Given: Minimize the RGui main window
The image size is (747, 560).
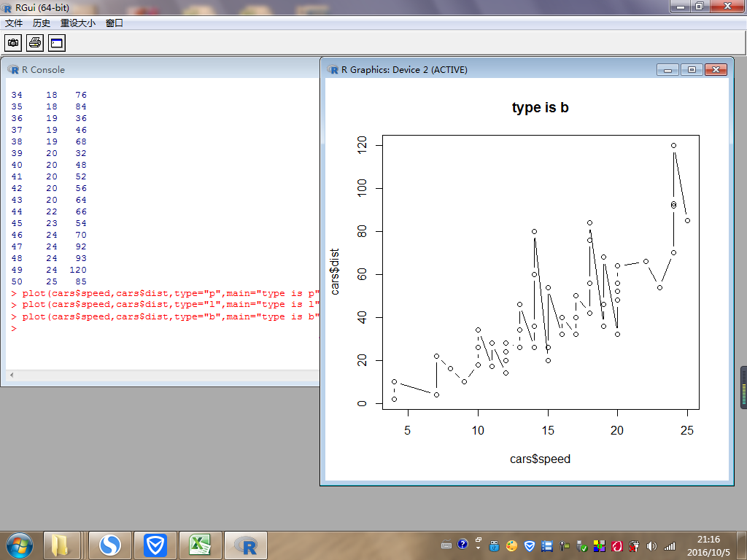Looking at the screenshot, I should pyautogui.click(x=681, y=6).
